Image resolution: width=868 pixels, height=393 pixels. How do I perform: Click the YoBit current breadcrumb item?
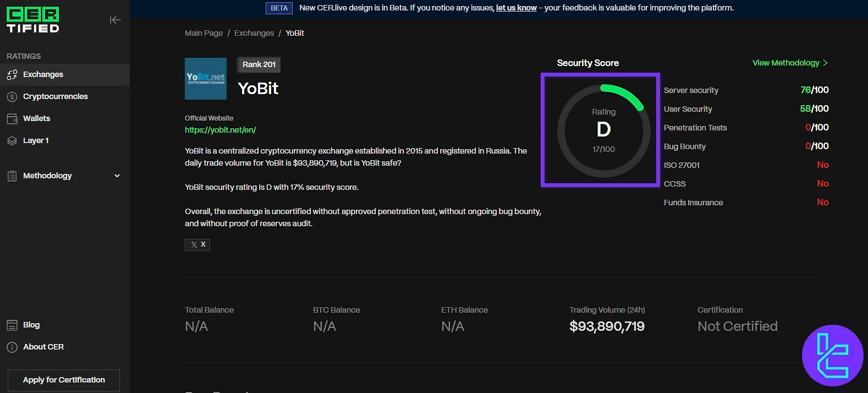click(295, 33)
